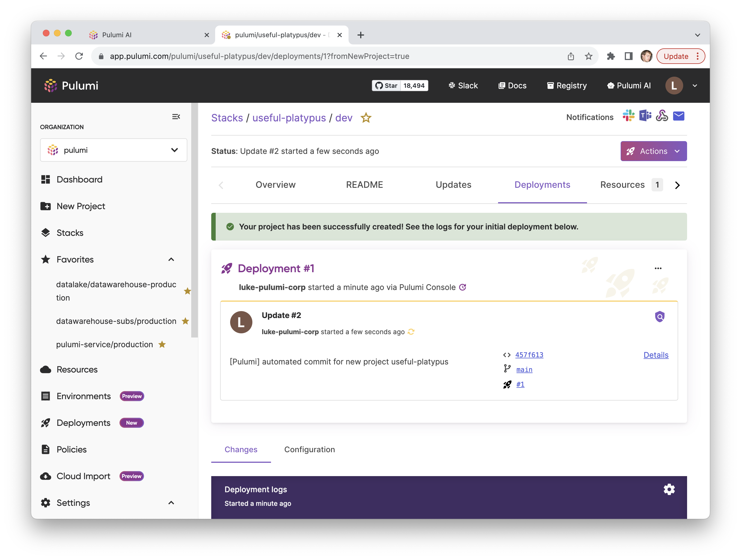
Task: Click the rocket/deployments icon in sidebar
Action: [45, 422]
